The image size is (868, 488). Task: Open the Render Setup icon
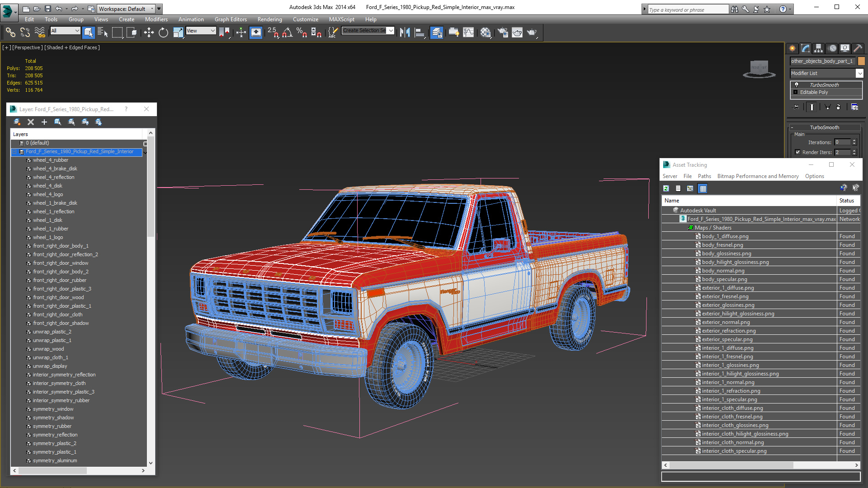502,32
